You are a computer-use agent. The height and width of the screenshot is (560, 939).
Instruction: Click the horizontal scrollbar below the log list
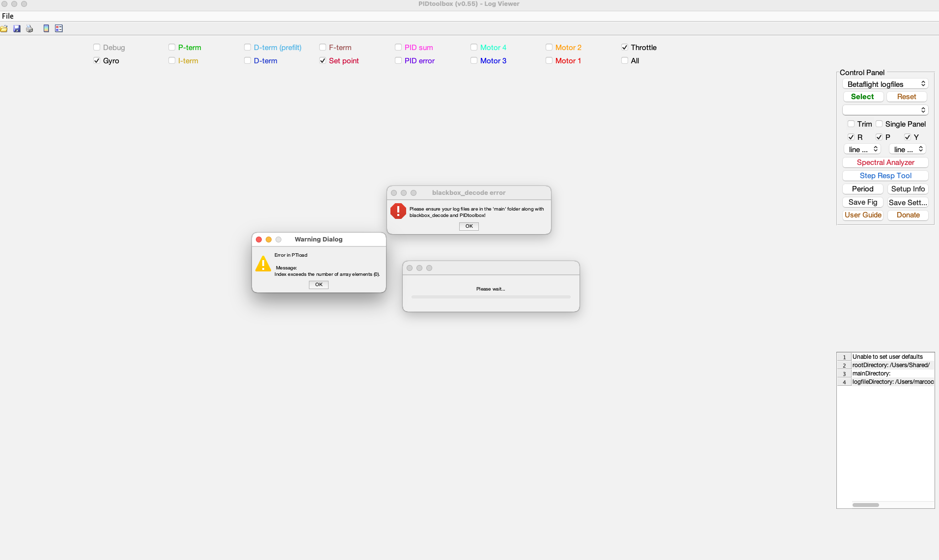tap(867, 505)
